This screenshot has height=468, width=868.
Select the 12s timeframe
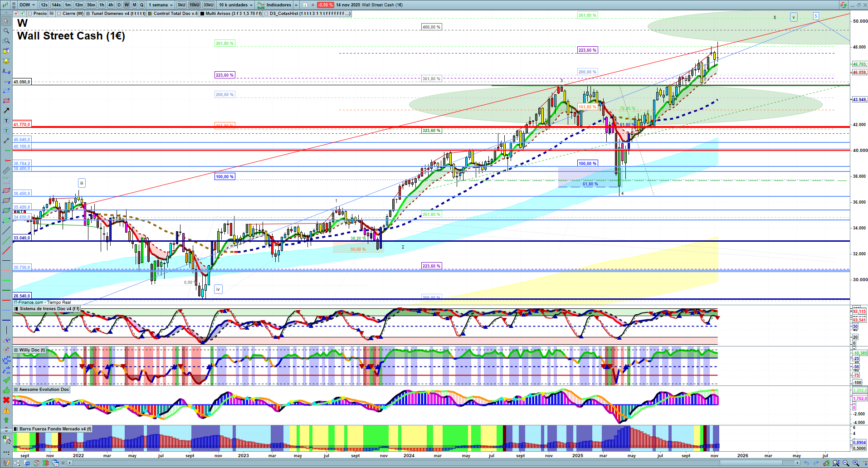pos(44,5)
